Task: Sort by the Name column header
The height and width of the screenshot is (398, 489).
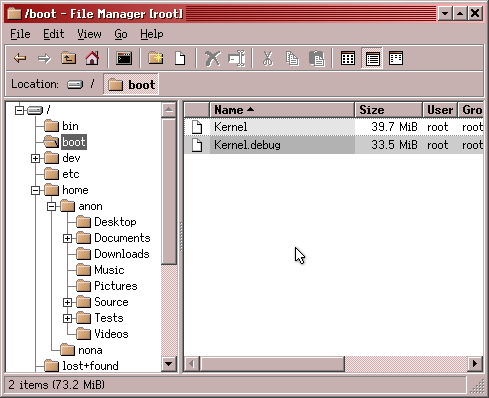Action: coord(282,110)
